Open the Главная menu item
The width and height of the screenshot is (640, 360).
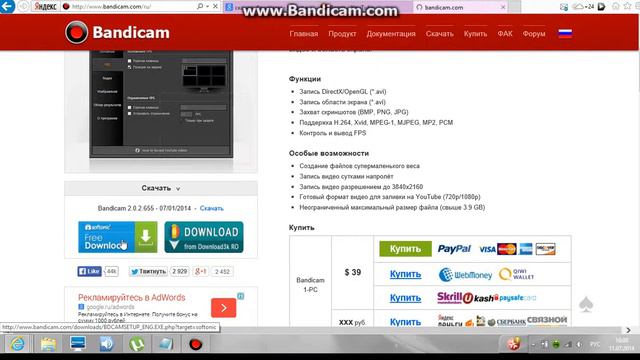pyautogui.click(x=304, y=34)
